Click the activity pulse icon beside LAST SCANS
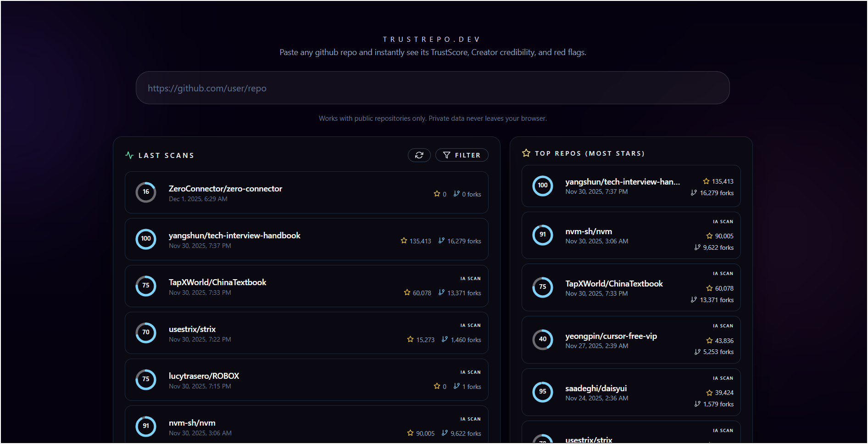Screen dimensions: 868x444 click(x=129, y=155)
